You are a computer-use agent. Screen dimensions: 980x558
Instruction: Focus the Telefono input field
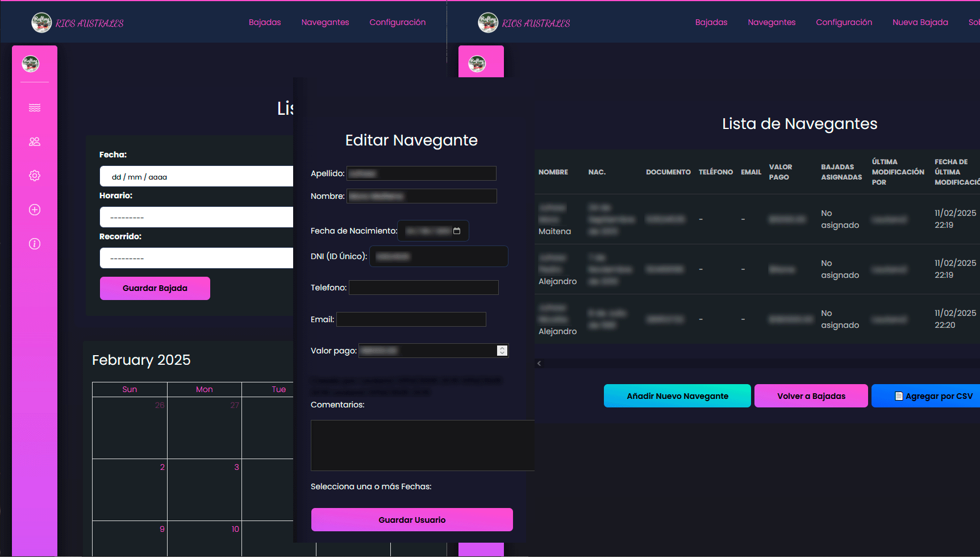(423, 288)
